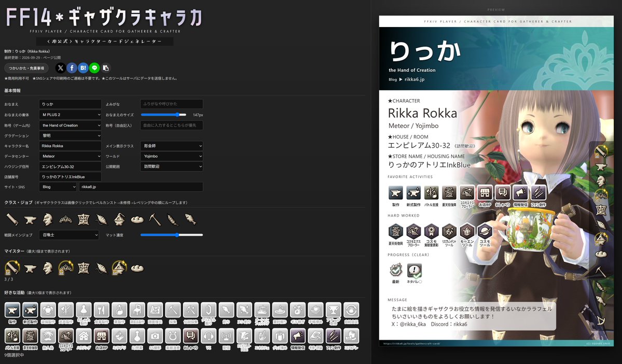Click the FF14 ギャザクラキャラカ title logo
This screenshot has width=622, height=364.
point(104,18)
